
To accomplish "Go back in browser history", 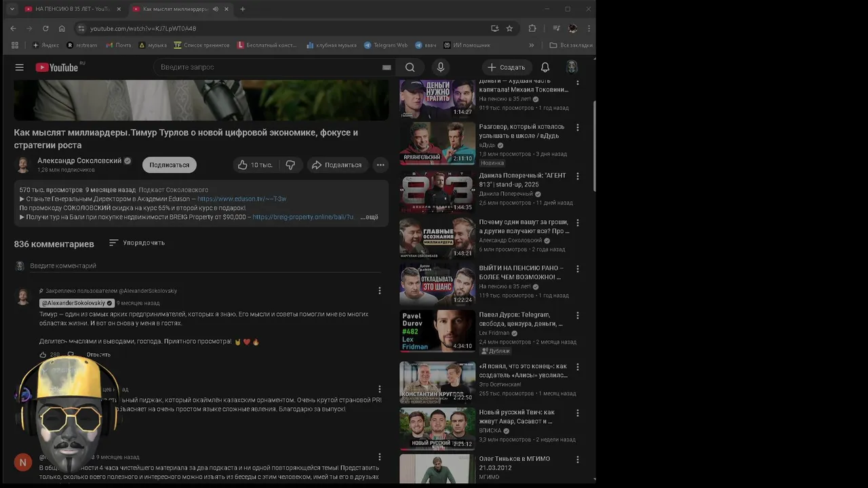I will 13,28.
